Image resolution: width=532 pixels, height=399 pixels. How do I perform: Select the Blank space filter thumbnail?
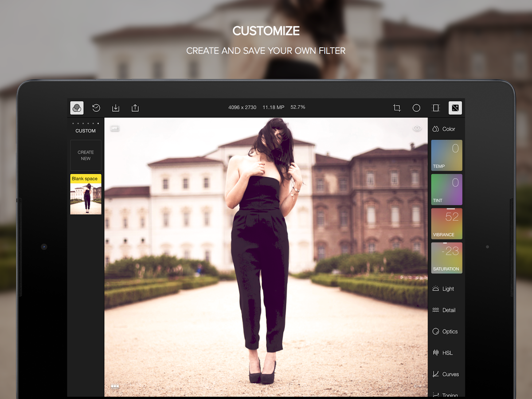click(86, 194)
